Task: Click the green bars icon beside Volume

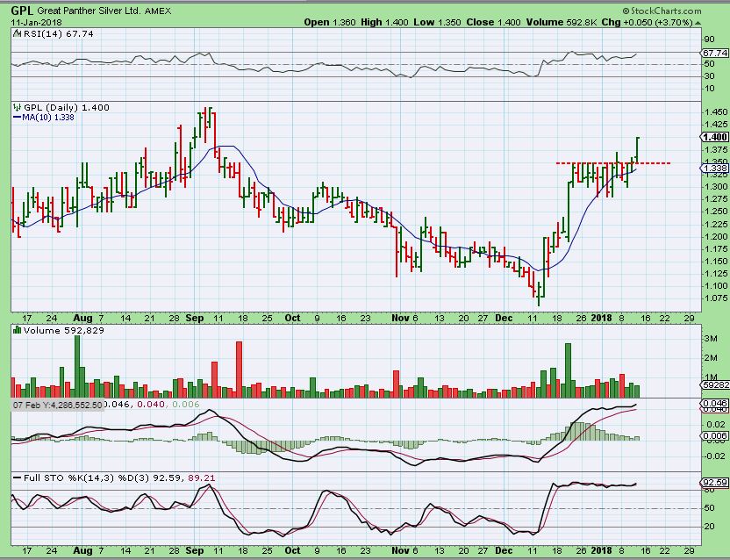Action: (16, 331)
